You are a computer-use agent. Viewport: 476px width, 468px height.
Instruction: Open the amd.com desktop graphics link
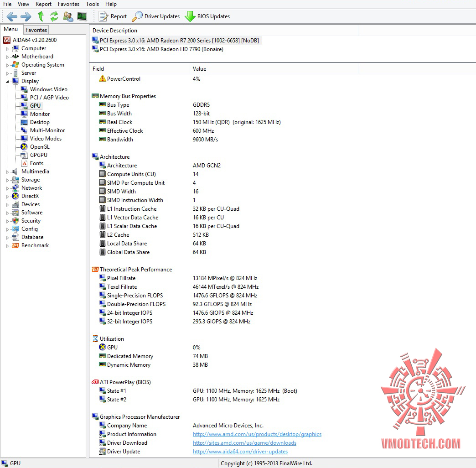tap(257, 434)
